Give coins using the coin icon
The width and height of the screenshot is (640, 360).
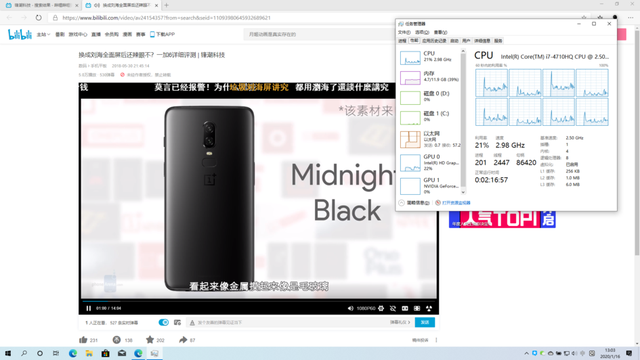(x=116, y=340)
